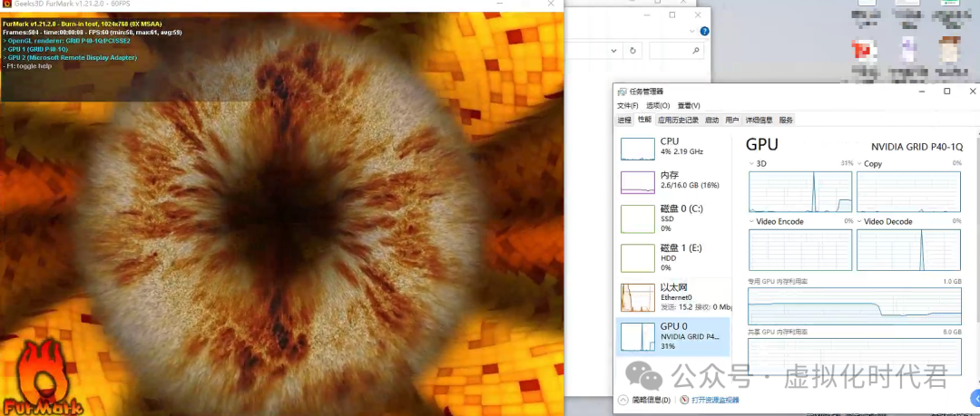Open the 查看(V) menu in Task Manager
Viewport: 980px width, 416px height.
(689, 105)
